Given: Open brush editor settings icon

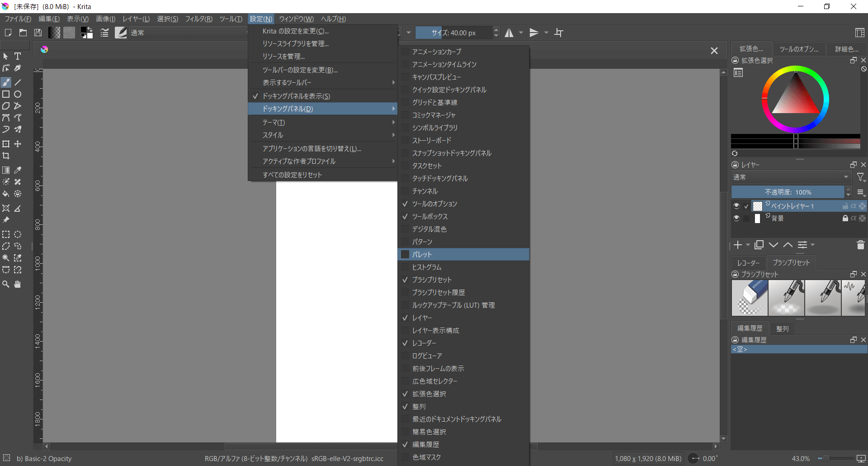Looking at the screenshot, I should (x=104, y=33).
